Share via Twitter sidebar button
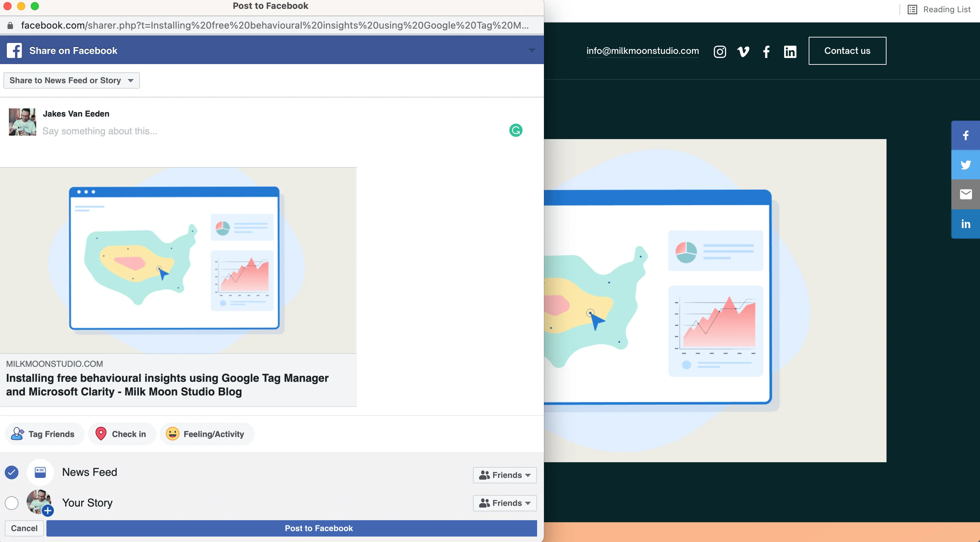Image resolution: width=980 pixels, height=542 pixels. click(965, 165)
